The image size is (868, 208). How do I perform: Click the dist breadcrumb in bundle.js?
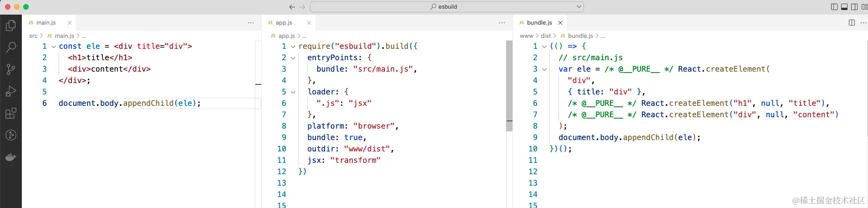[x=546, y=36]
